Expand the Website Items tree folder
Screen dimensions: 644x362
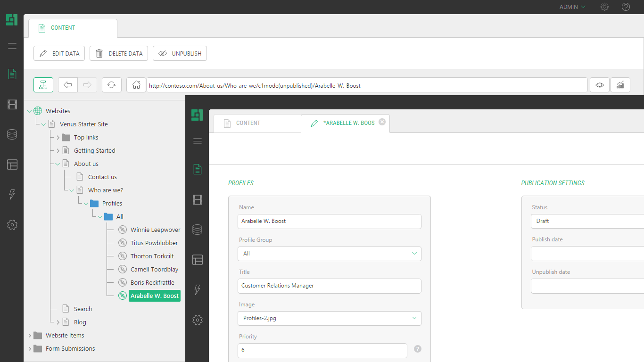click(x=30, y=336)
